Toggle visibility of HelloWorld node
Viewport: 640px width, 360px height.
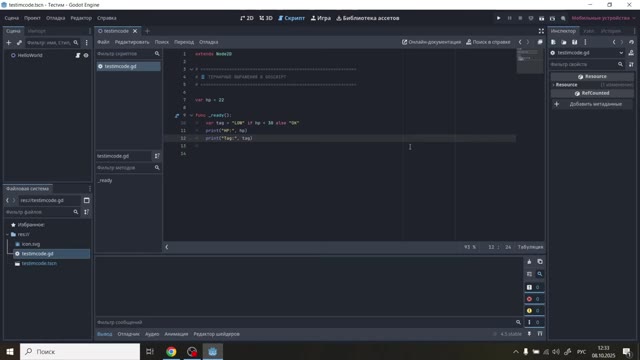click(86, 55)
